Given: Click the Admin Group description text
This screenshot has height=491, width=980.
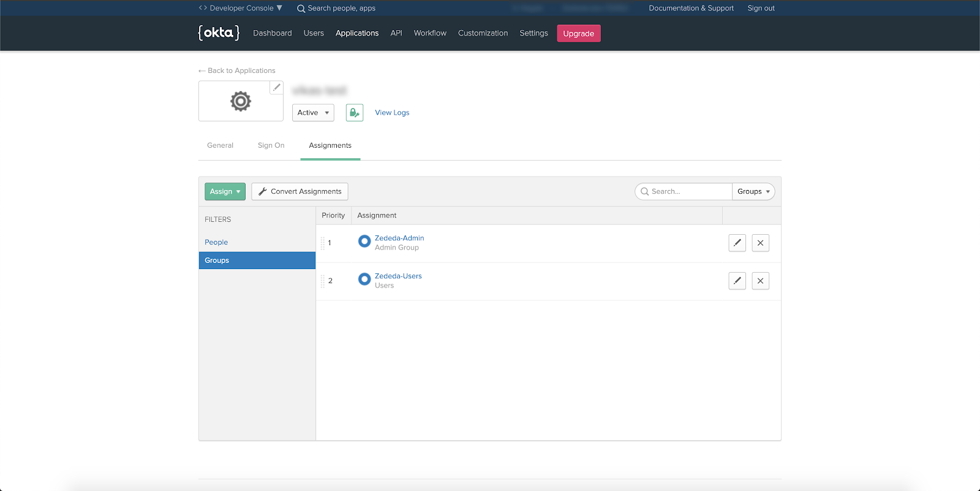Looking at the screenshot, I should (397, 248).
